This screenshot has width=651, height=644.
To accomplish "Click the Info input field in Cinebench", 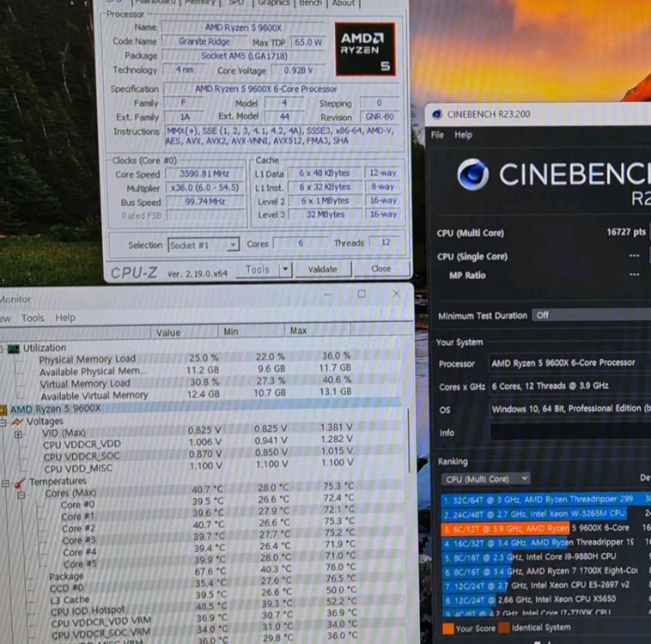I will point(570,432).
